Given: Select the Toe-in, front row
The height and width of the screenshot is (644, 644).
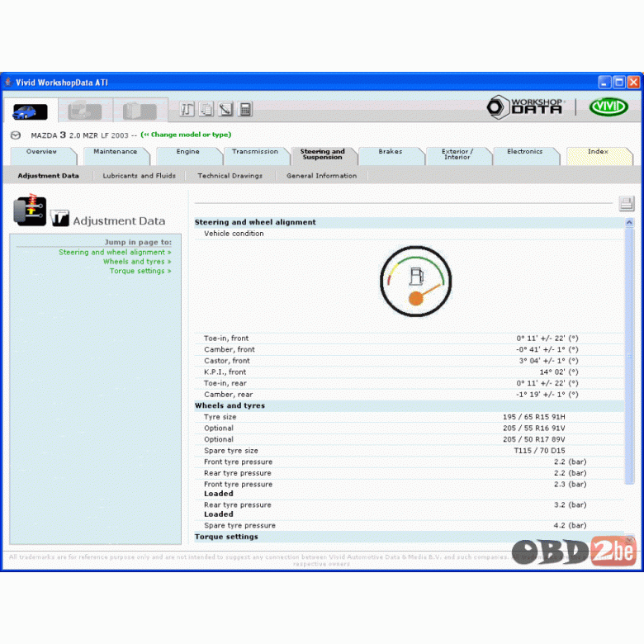Looking at the screenshot, I should click(x=409, y=339).
